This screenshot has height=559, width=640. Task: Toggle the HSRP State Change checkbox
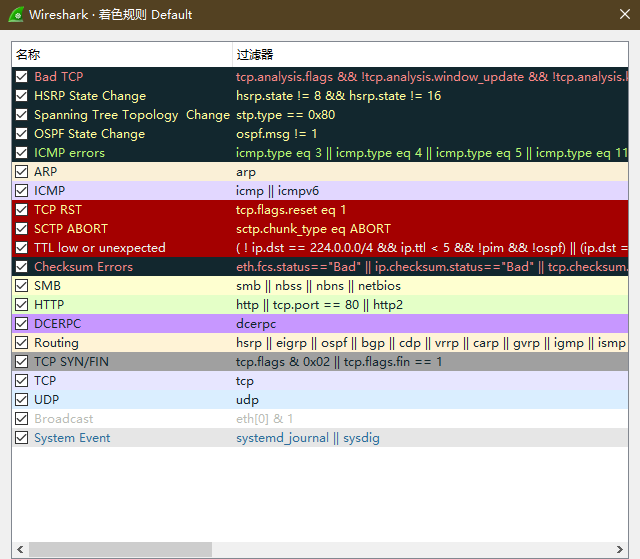pyautogui.click(x=21, y=96)
